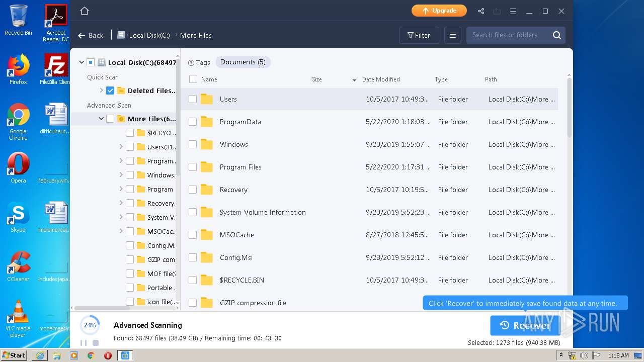Collapse the More Files tree node

pos(101,119)
